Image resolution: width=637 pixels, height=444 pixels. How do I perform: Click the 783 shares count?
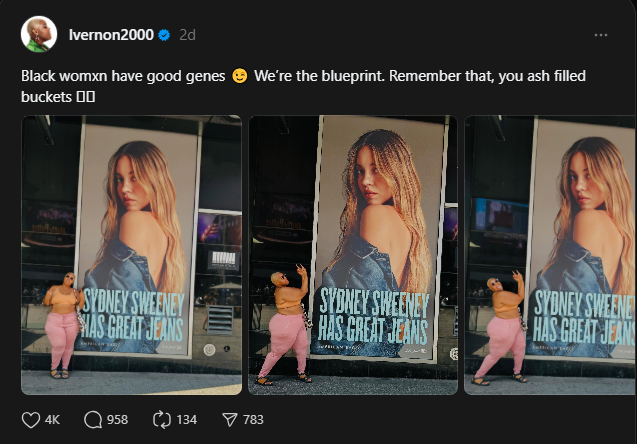click(x=253, y=420)
